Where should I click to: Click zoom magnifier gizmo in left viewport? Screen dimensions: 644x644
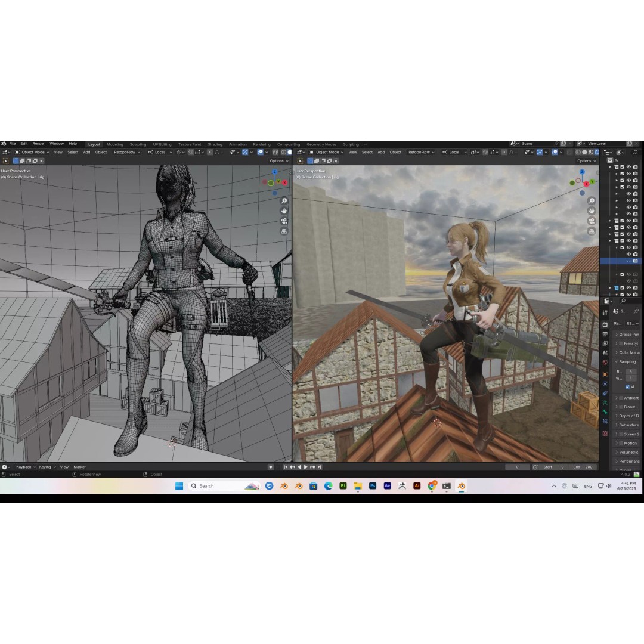[284, 201]
